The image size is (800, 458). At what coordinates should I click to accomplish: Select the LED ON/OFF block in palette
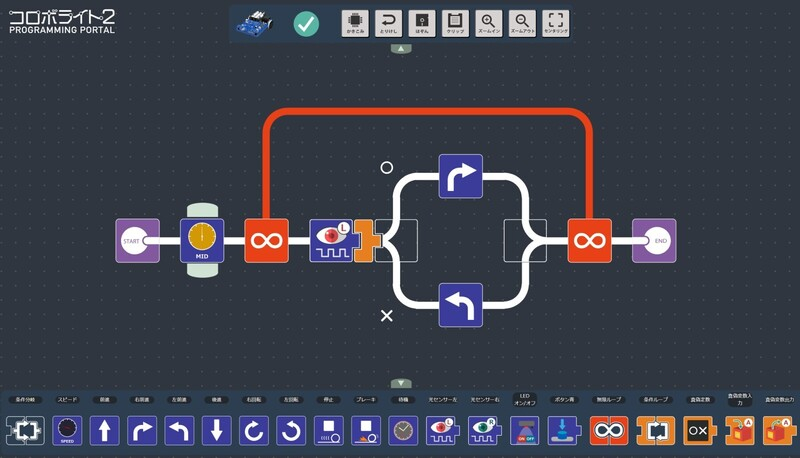pyautogui.click(x=524, y=431)
